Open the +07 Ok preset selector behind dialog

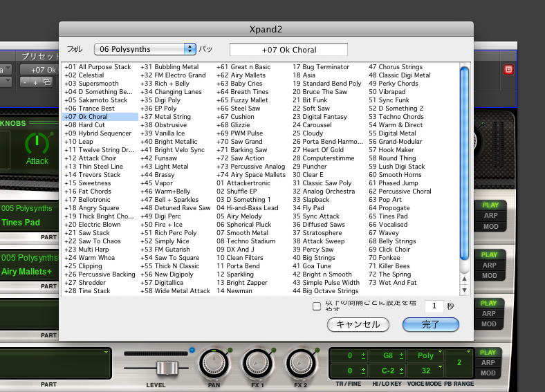[x=38, y=70]
